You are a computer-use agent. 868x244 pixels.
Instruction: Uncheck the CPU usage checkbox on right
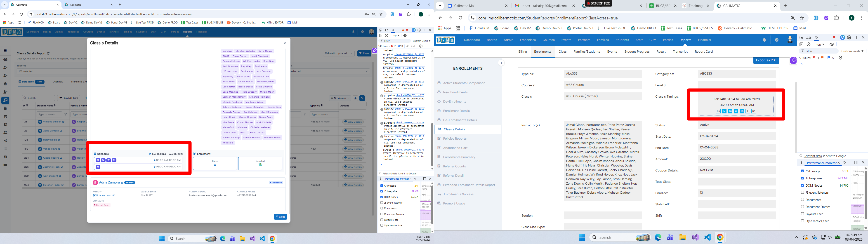click(802, 171)
